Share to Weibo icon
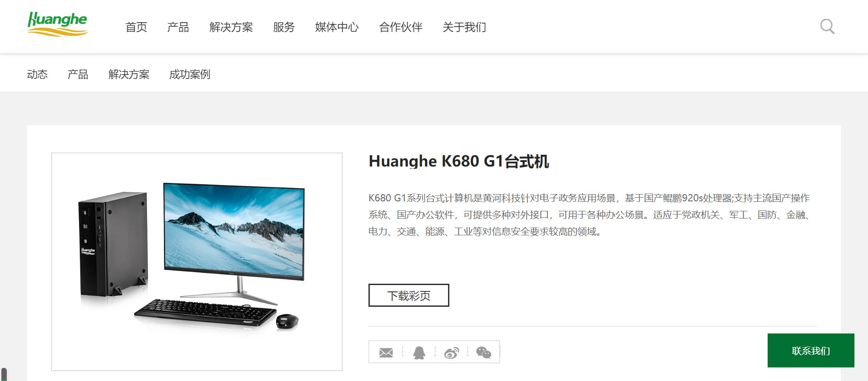The image size is (868, 381). (x=452, y=352)
